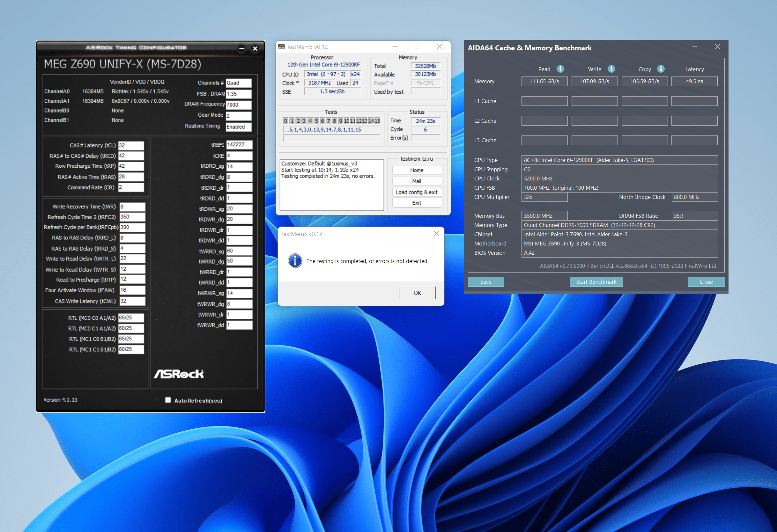This screenshot has width=777, height=532.
Task: Click the tCKE value field
Action: [240, 156]
